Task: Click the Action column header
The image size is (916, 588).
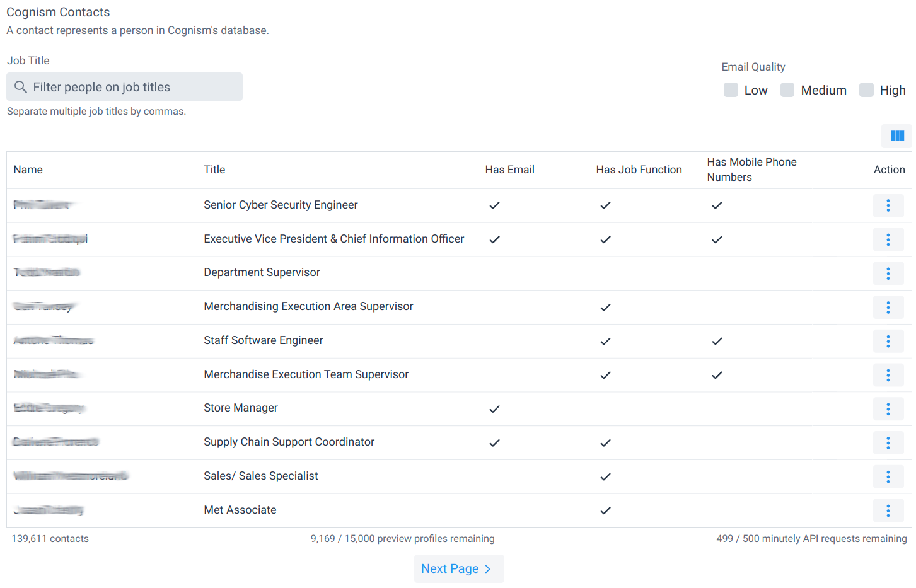Action: (889, 170)
